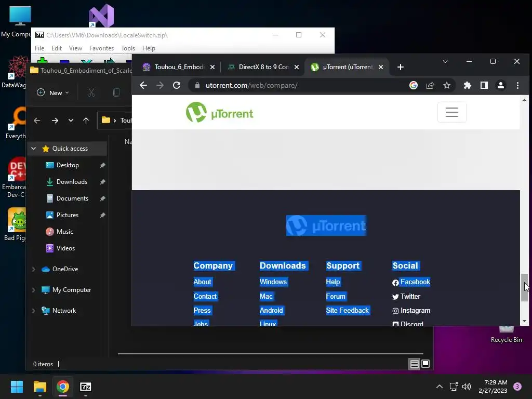This screenshot has height=399, width=532.
Task: Open the hamburger menu on uTorrent site
Action: 452,112
